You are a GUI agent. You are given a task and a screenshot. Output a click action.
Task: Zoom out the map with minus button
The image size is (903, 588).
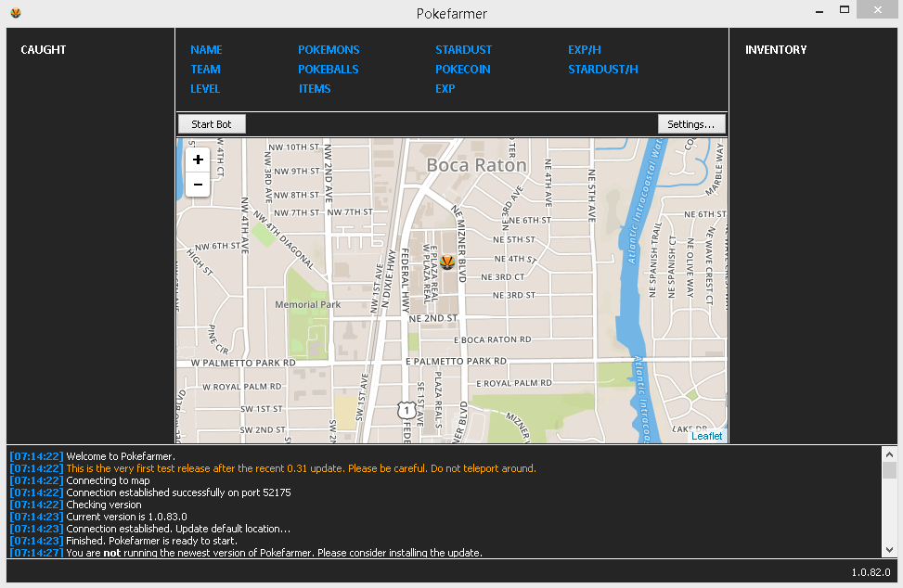coord(198,185)
